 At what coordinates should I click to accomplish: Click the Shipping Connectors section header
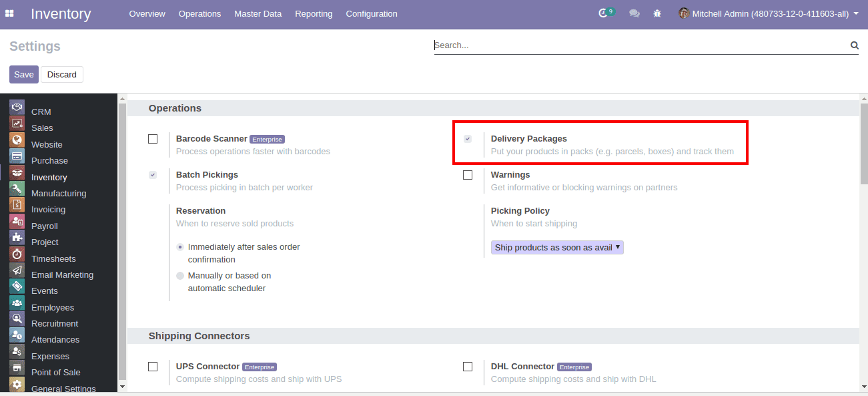(199, 336)
